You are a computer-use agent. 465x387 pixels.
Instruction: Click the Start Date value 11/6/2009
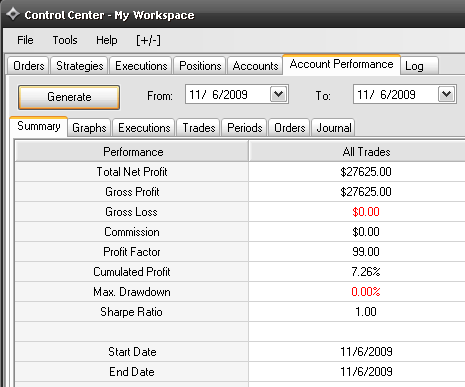point(366,352)
